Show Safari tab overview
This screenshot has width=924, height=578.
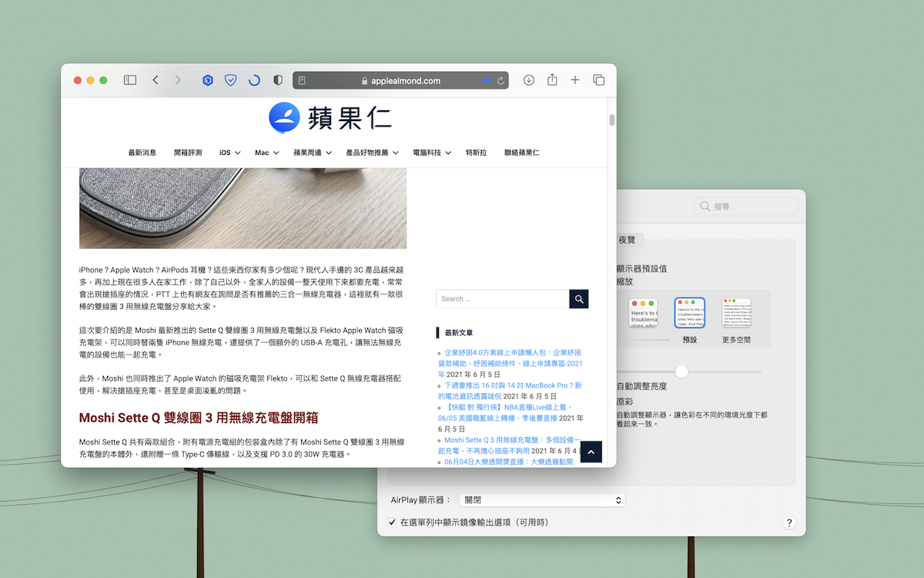pos(598,80)
